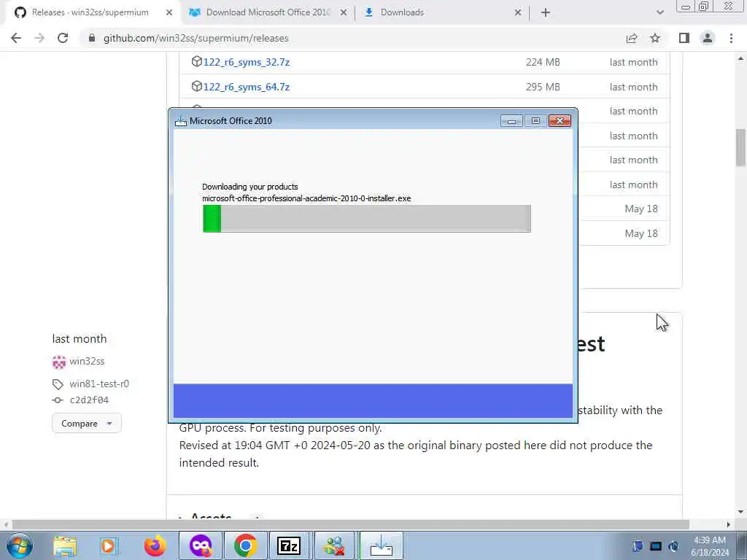The height and width of the screenshot is (560, 747).
Task: Share this page via the share icon
Action: click(632, 38)
